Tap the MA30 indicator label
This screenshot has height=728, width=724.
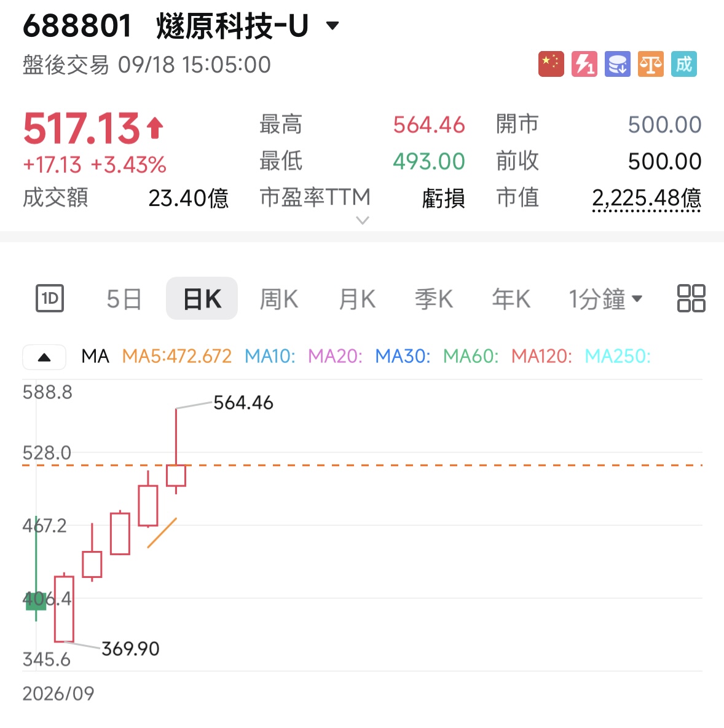coord(403,357)
